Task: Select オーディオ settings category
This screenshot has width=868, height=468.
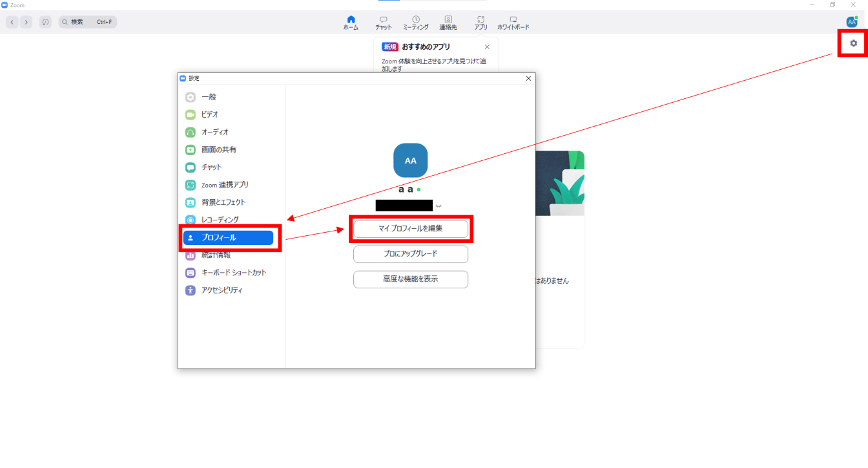Action: [x=229, y=132]
